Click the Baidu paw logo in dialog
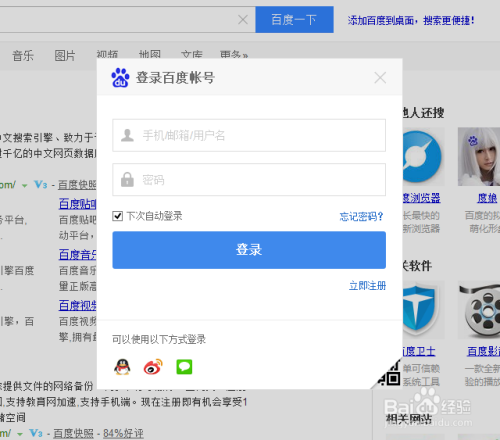This screenshot has width=500, height=440. 120,78
